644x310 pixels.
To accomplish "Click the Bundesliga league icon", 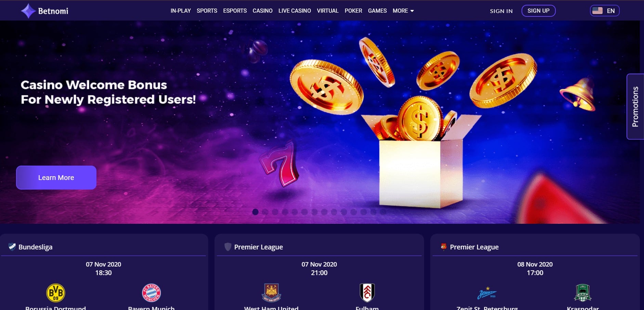I will pyautogui.click(x=12, y=247).
